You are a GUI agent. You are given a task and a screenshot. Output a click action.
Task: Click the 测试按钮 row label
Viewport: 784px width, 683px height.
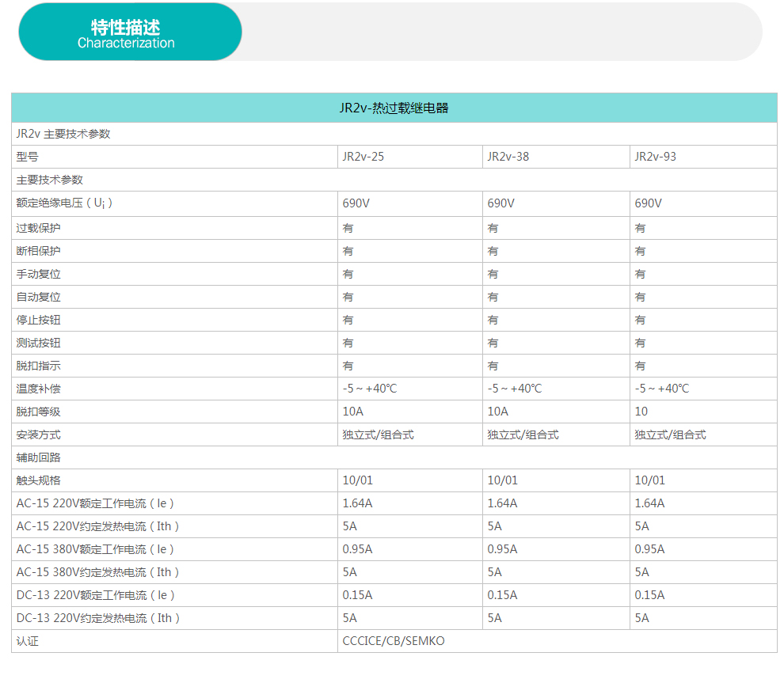(x=38, y=343)
